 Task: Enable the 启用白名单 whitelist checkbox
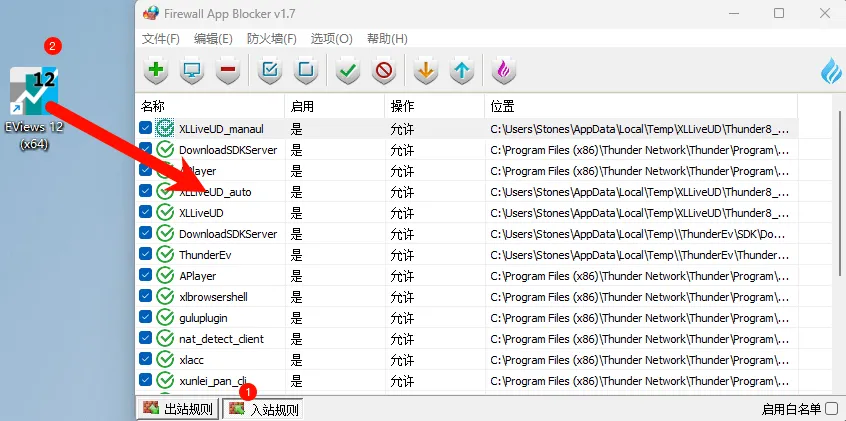[831, 409]
